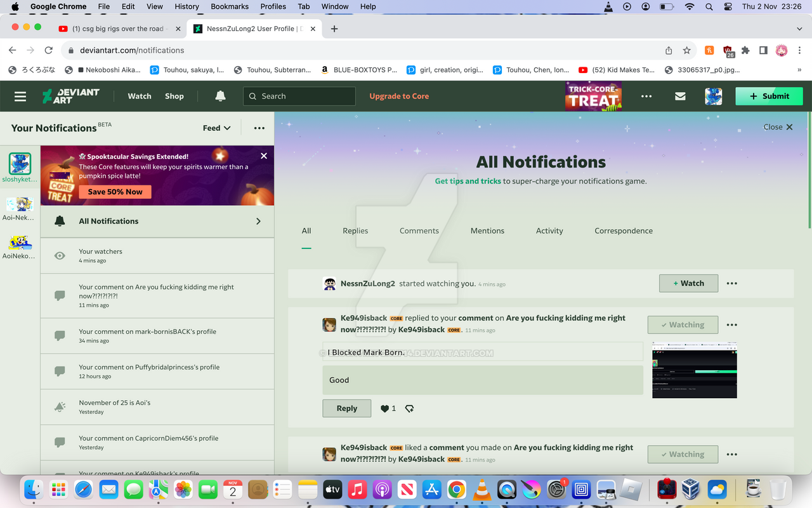This screenshot has width=812, height=508.
Task: Close the Spooktacular Savings banner
Action: click(x=264, y=156)
